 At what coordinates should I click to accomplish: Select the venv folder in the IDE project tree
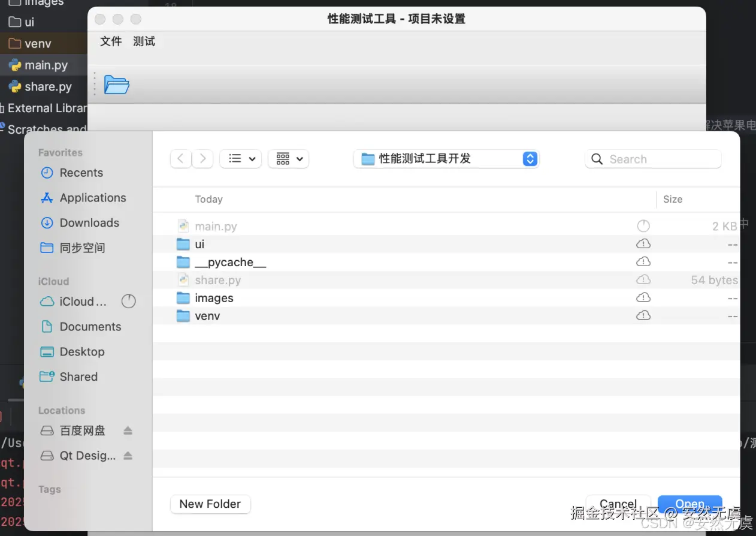38,44
